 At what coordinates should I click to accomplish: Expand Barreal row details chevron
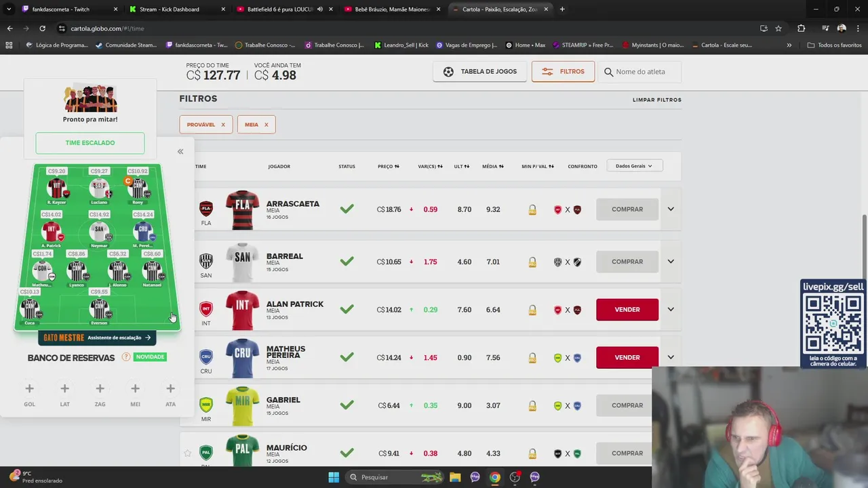tap(671, 262)
